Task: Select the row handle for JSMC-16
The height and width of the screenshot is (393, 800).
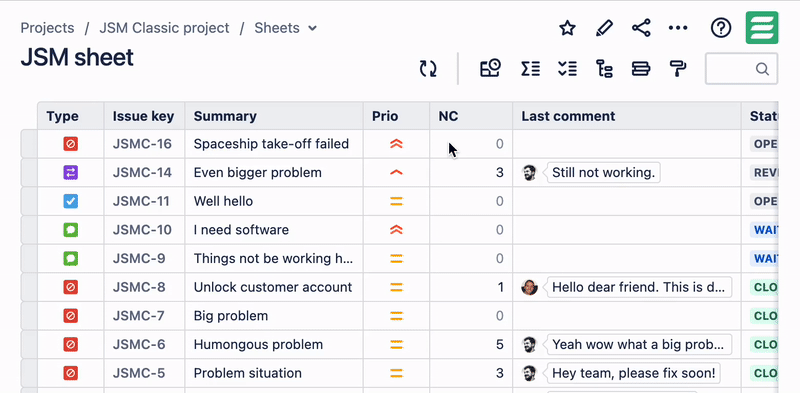Action: 29,144
